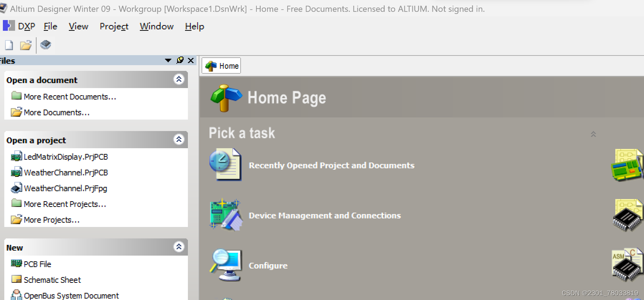Viewport: 644px width, 300px height.
Task: Click the OpenBus System Document icon
Action: [16, 295]
